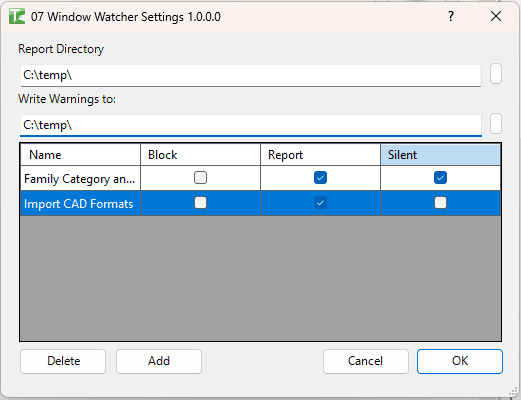Click the Add button
Viewport: 521px width, 400px height.
[x=159, y=361]
